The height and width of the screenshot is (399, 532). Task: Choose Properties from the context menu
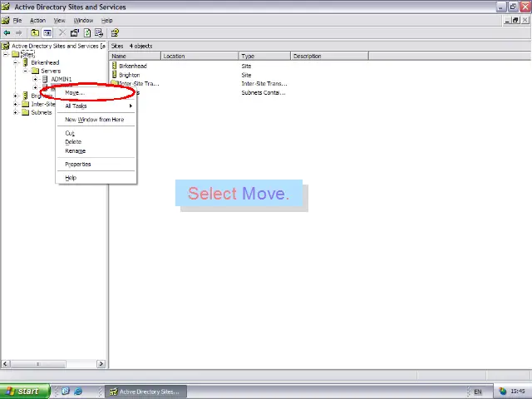coord(78,164)
